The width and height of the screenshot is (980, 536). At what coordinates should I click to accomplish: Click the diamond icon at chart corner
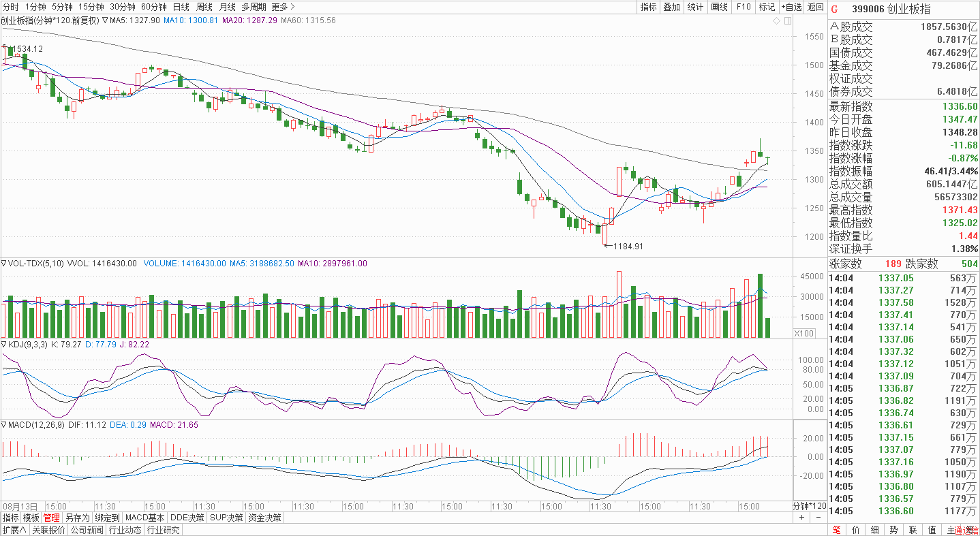pos(776,21)
